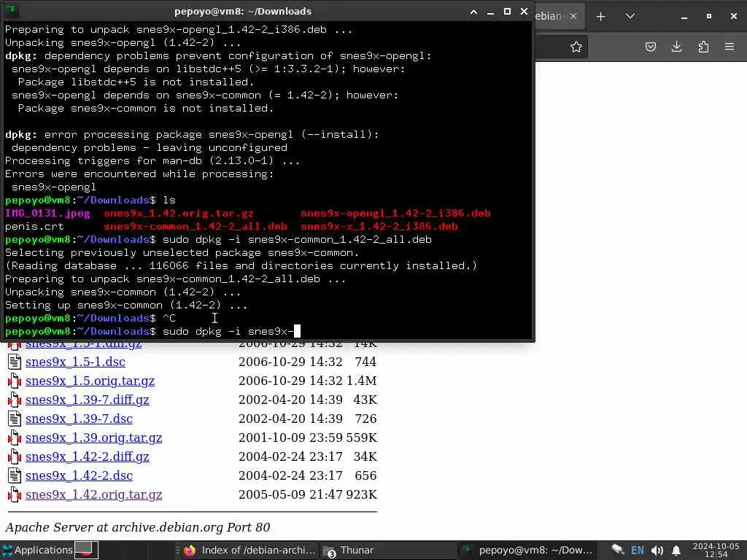747x560 pixels.
Task: Open the Firefox hamburger menu
Action: (x=729, y=47)
